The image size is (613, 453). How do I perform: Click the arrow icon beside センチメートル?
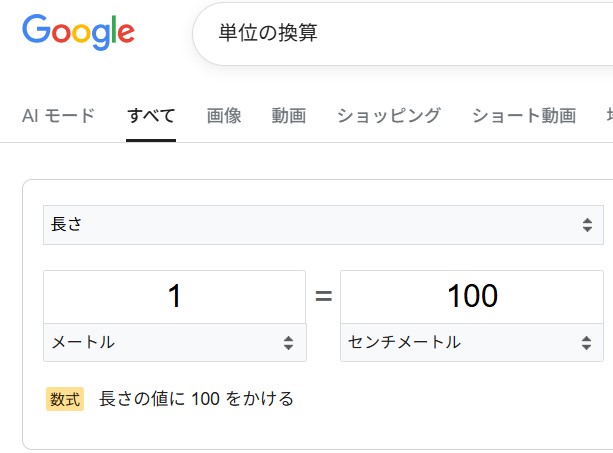tap(586, 343)
